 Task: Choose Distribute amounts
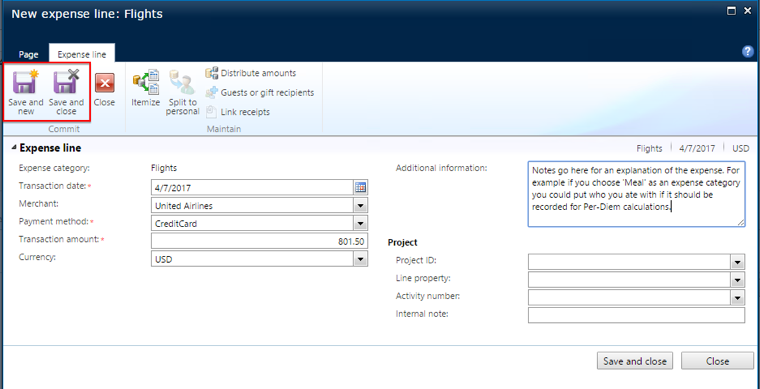(x=251, y=73)
